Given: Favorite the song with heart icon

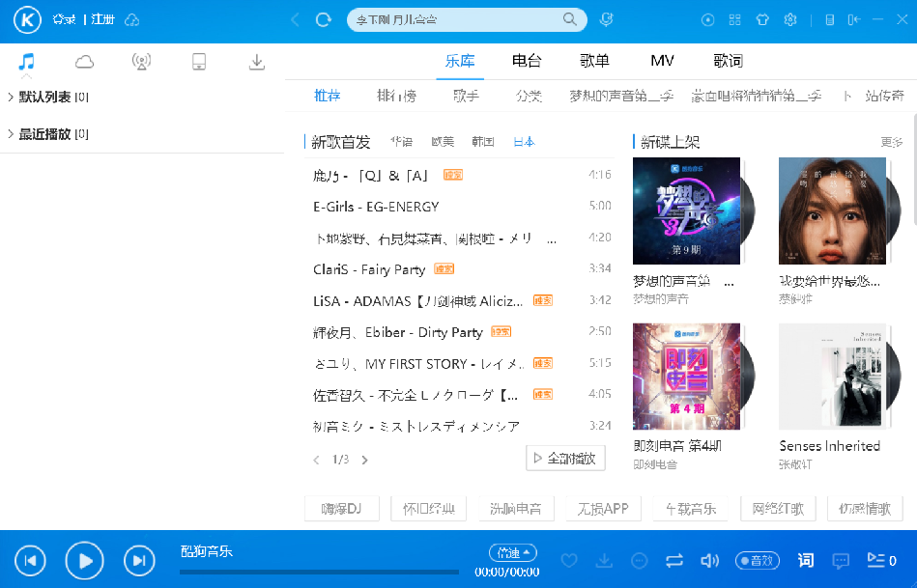Looking at the screenshot, I should click(569, 561).
